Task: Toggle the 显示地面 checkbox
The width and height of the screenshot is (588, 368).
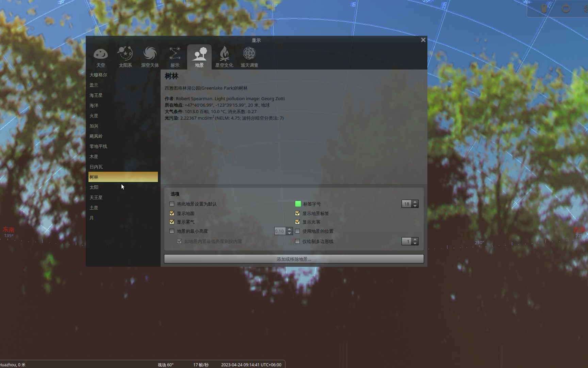Action: point(172,213)
